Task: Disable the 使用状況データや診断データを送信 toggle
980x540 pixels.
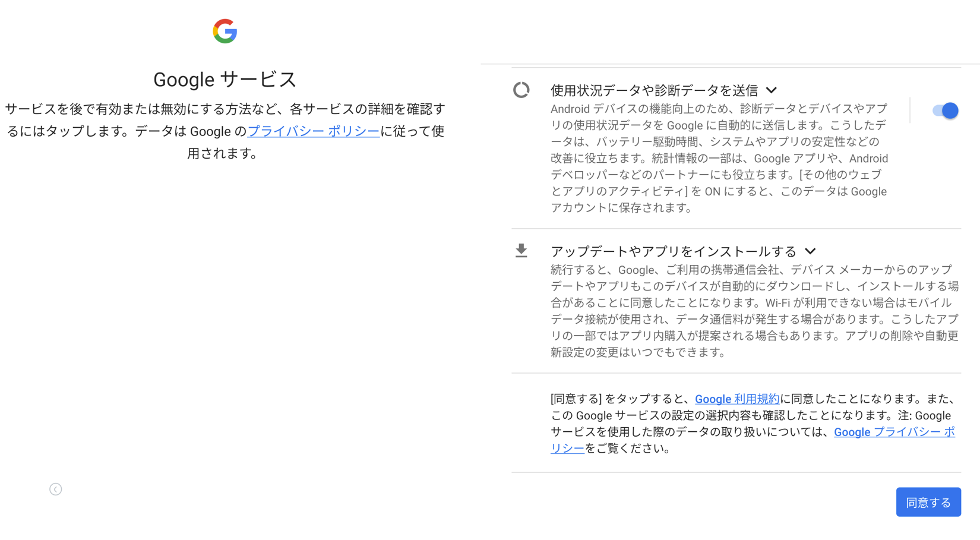Action: tap(945, 110)
